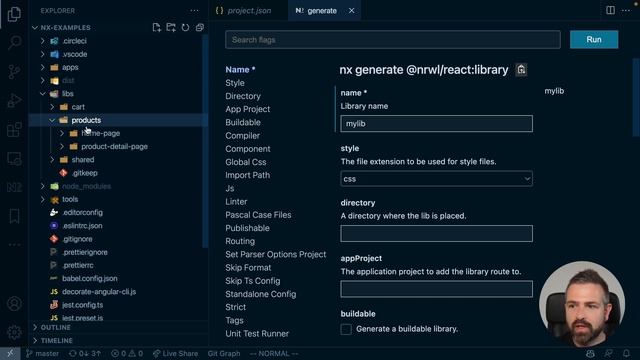Image resolution: width=640 pixels, height=360 pixels.
Task: Open the Accounts menu
Action: point(14,304)
